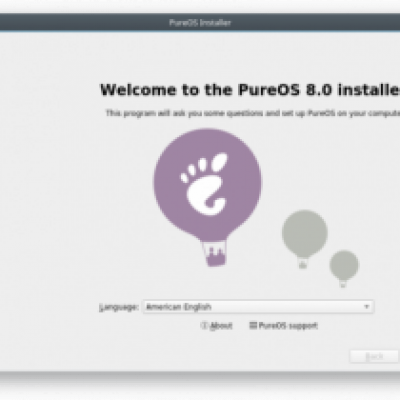Click the info icon beside About
The width and height of the screenshot is (400, 400).
coord(204,325)
